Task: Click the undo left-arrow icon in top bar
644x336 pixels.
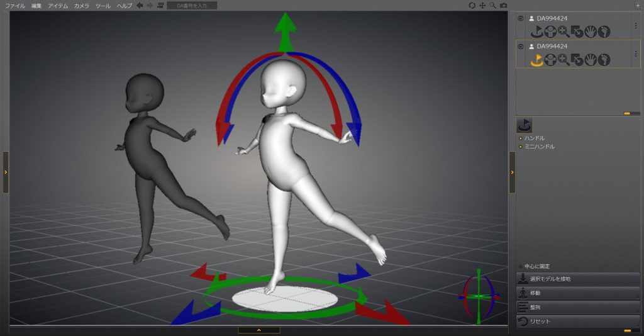Action: [x=140, y=5]
